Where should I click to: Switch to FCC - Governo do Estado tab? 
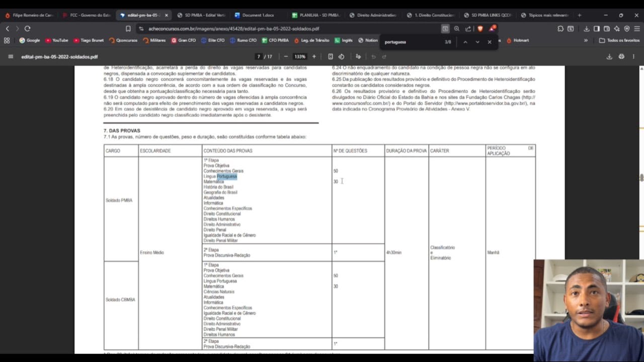pyautogui.click(x=87, y=15)
